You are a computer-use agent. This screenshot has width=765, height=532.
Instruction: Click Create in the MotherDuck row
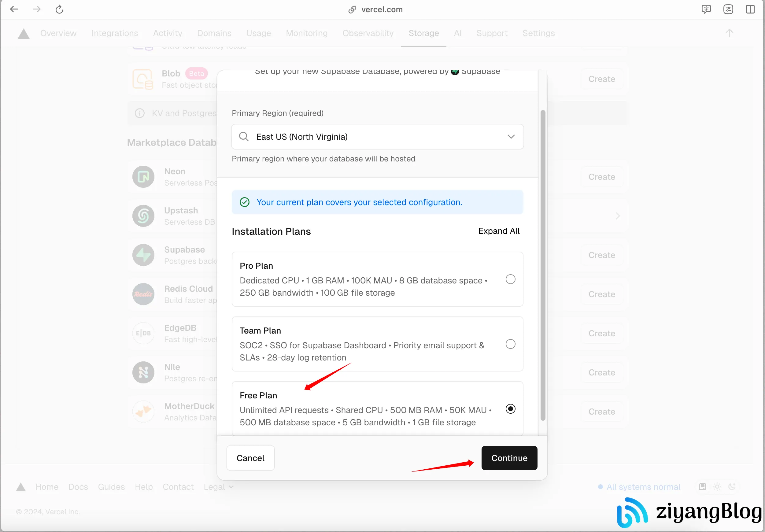click(602, 412)
